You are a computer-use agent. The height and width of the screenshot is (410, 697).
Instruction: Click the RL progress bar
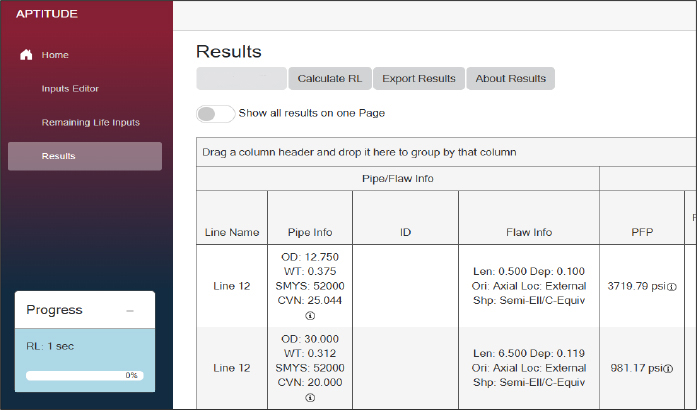(x=84, y=376)
